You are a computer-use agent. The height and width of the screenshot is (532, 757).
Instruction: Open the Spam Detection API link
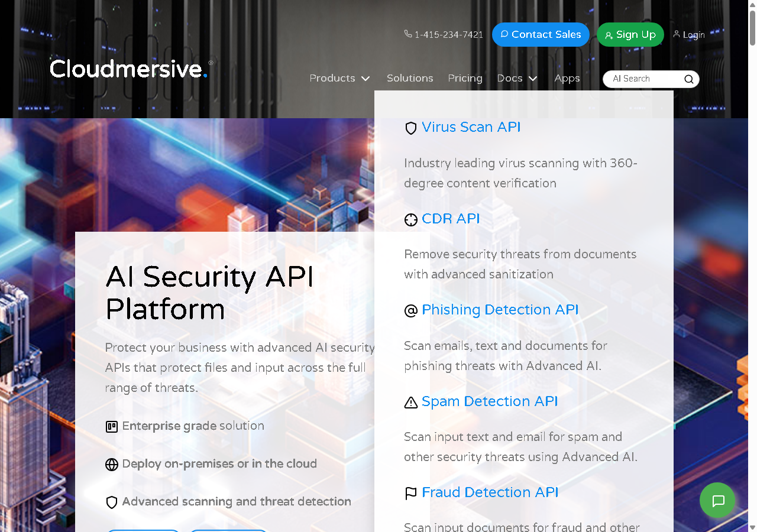[x=490, y=401]
